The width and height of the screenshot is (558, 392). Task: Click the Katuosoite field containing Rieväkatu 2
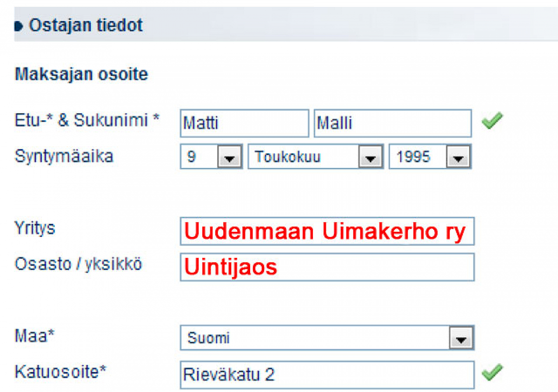[x=327, y=374]
